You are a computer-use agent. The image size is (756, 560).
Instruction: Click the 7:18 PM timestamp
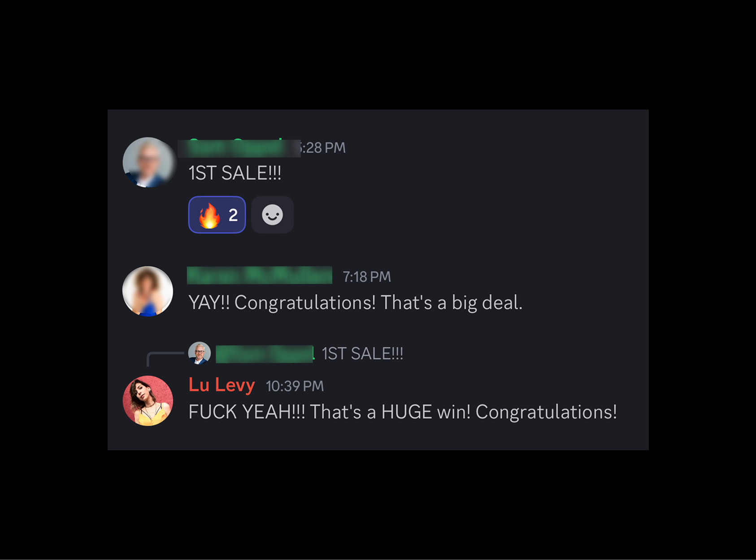click(x=367, y=277)
